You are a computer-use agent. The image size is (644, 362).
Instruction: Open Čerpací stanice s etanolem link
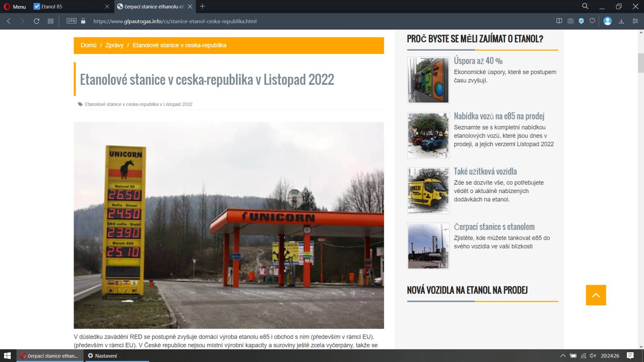click(x=494, y=227)
